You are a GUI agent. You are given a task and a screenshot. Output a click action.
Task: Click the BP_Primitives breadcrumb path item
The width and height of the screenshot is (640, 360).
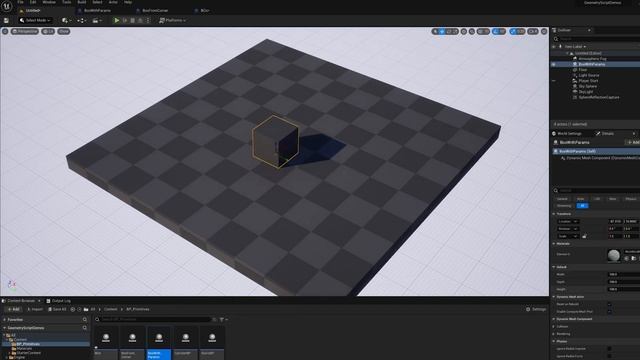(138, 309)
